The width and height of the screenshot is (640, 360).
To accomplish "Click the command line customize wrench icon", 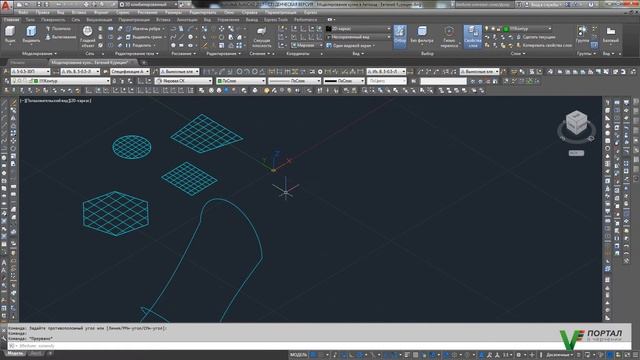I will click(x=4, y=338).
